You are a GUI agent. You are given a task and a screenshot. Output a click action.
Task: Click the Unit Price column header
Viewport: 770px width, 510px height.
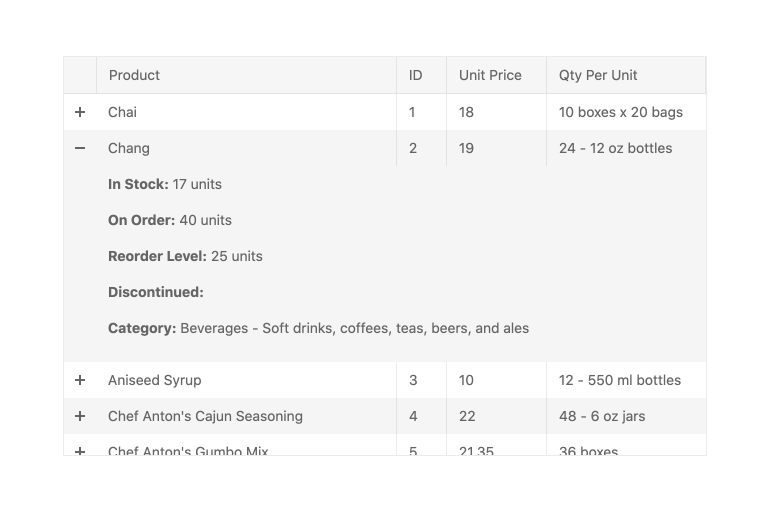[490, 75]
